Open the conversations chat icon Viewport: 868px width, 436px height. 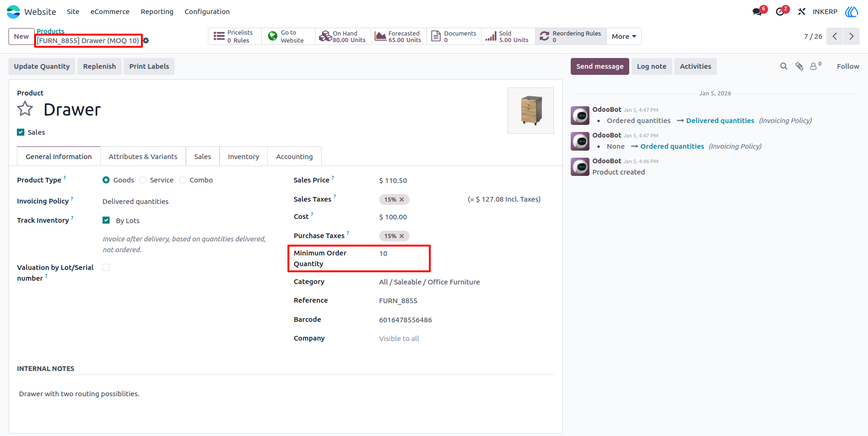[758, 12]
